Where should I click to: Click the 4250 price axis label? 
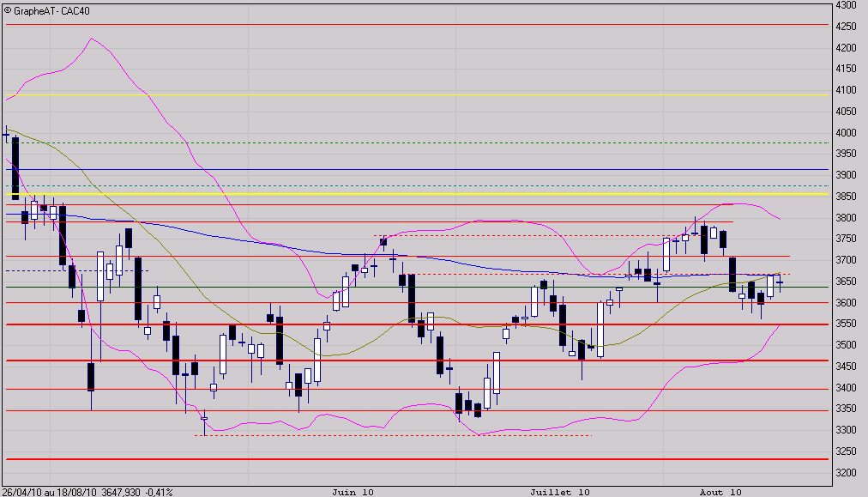846,27
